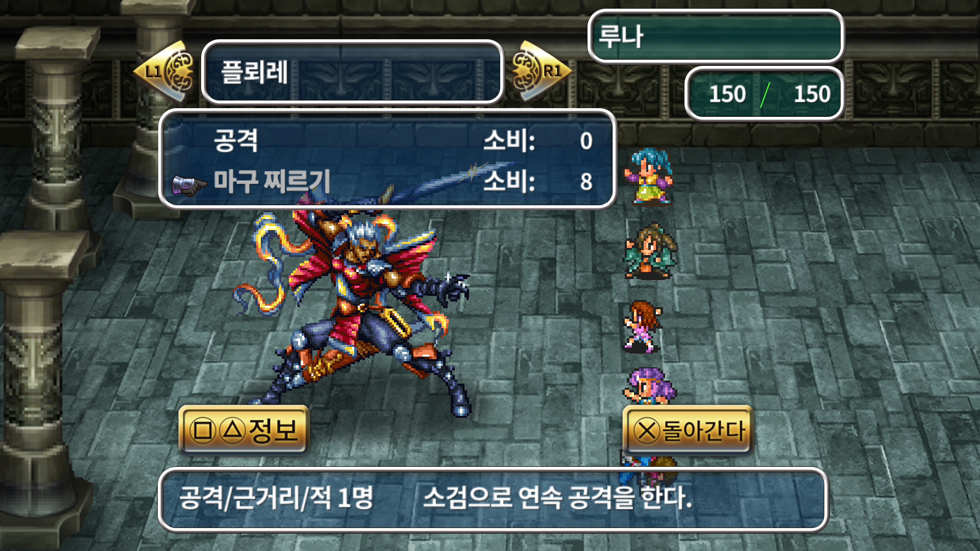Click the skill description text box
The height and width of the screenshot is (551, 980).
(x=493, y=498)
